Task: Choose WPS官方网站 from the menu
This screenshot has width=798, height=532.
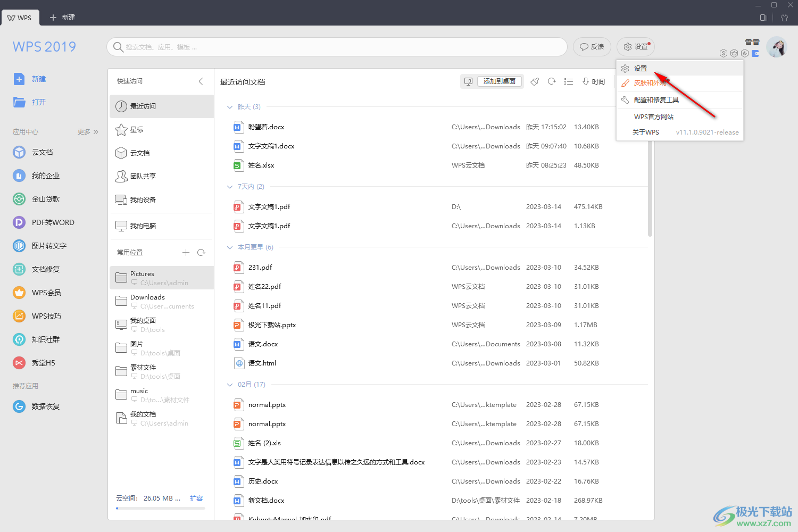Action: (x=680, y=117)
